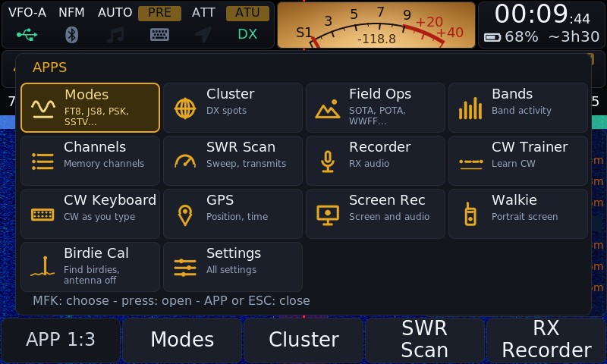607x364 pixels.
Task: Click the Walkie handheld radio icon
Action: (470, 214)
